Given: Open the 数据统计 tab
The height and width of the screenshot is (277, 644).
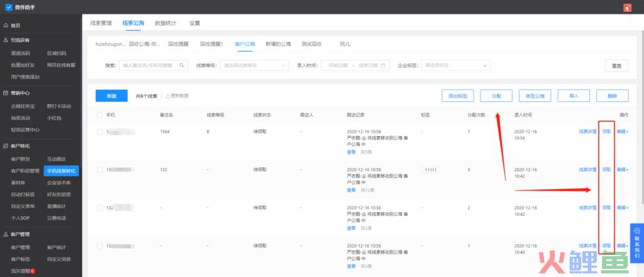Looking at the screenshot, I should (165, 23).
